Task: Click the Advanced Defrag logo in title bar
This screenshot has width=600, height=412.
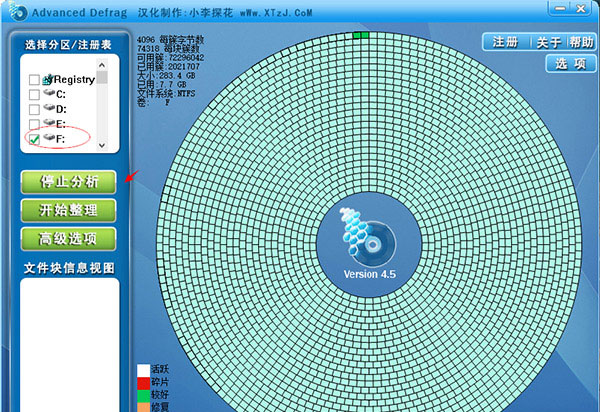Action: [16, 12]
